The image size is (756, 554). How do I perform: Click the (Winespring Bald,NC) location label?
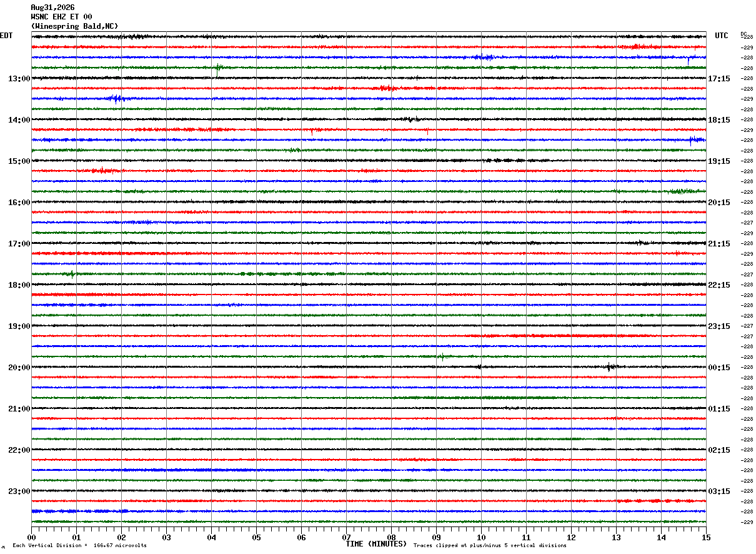pyautogui.click(x=74, y=26)
